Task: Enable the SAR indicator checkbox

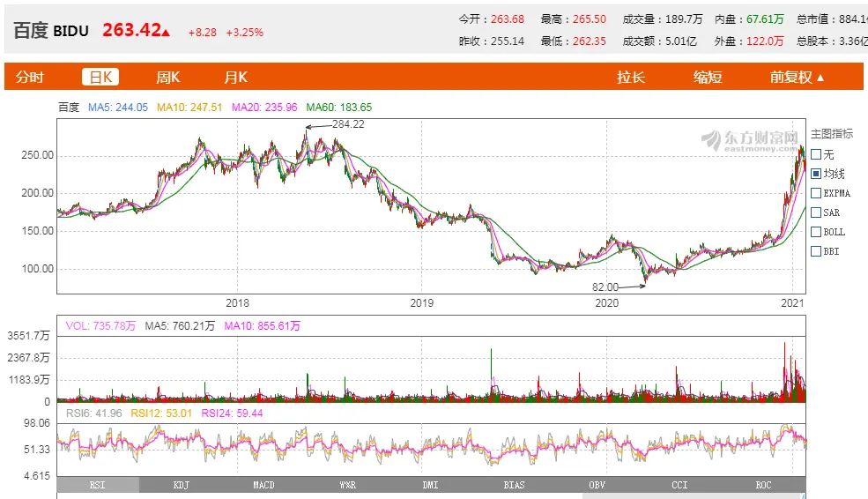Action: tap(815, 212)
